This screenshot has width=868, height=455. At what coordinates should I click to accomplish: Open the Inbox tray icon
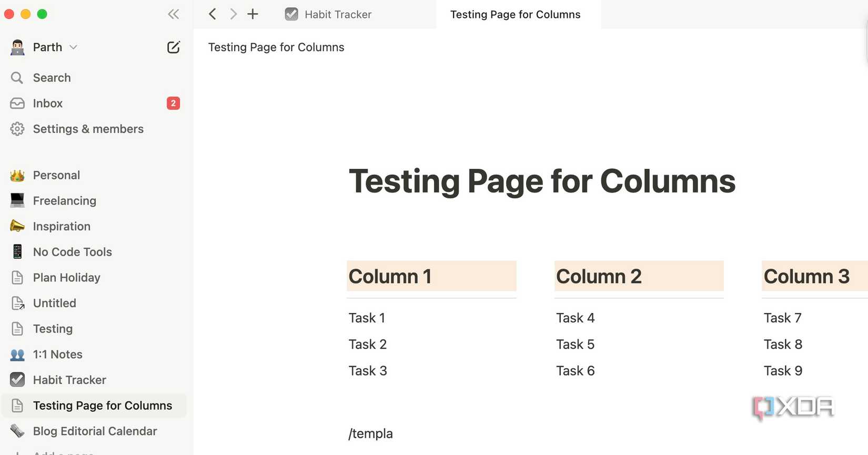[x=17, y=103]
